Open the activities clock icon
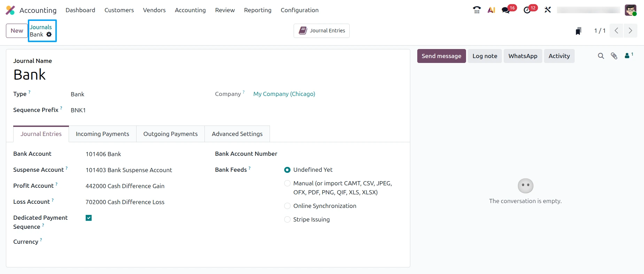The image size is (644, 274). pyautogui.click(x=527, y=10)
